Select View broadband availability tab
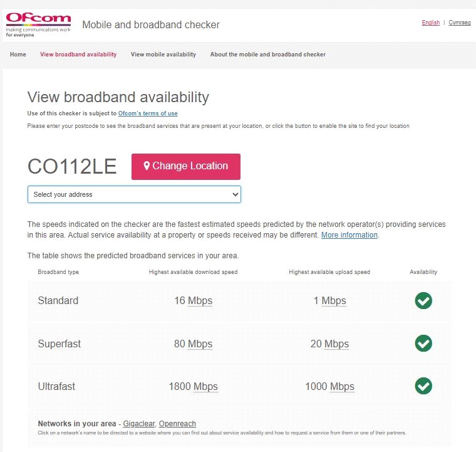 click(x=78, y=55)
